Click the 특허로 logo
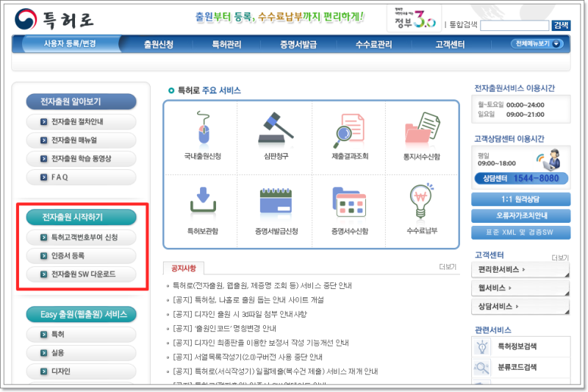 54,19
